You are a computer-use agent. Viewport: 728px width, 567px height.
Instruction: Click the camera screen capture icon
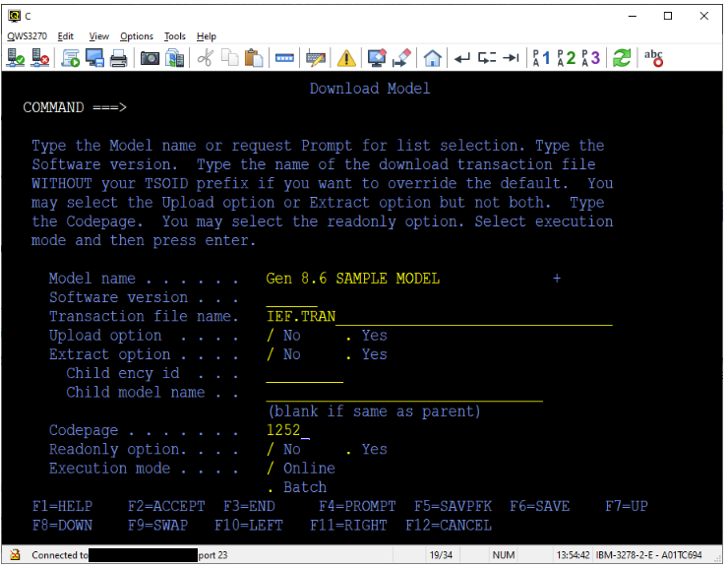point(150,58)
